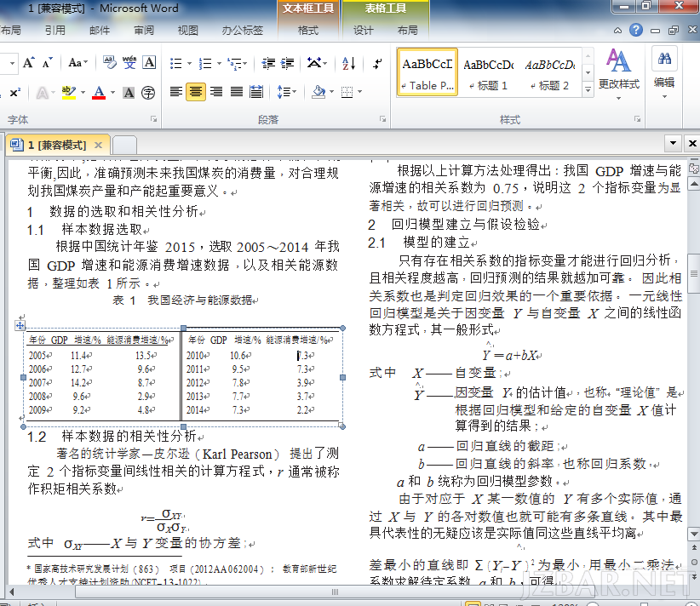The height and width of the screenshot is (606, 700).
Task: Click horizontal scrollbar thumb
Action: tap(335, 592)
